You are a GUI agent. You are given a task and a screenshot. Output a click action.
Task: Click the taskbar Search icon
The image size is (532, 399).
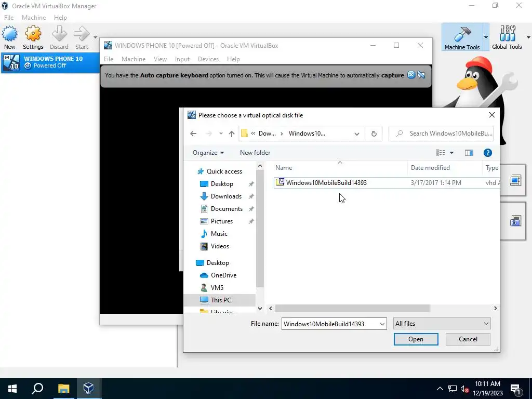[x=37, y=389]
